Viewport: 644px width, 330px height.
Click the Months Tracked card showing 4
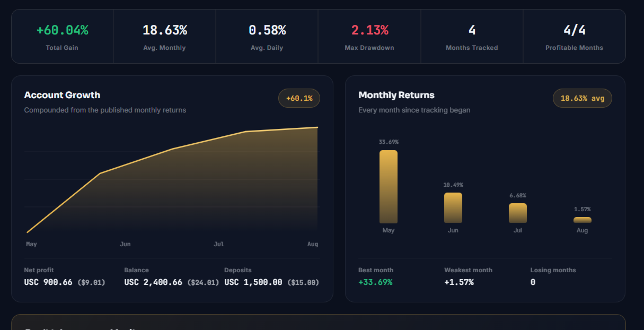coord(472,36)
